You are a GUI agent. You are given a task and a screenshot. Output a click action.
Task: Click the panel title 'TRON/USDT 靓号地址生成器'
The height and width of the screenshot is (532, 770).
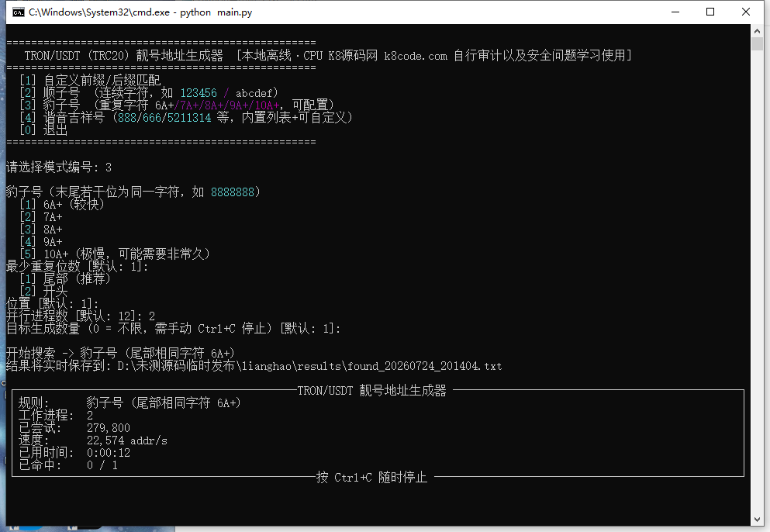point(371,391)
